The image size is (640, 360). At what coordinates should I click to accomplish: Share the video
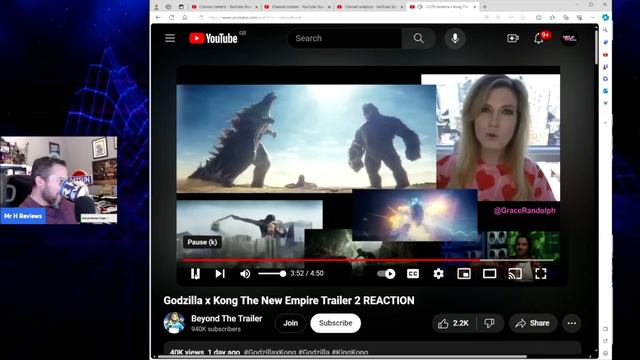[533, 323]
